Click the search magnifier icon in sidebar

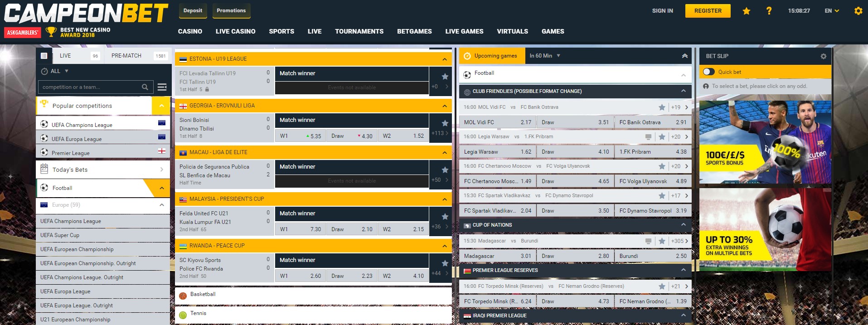(x=145, y=87)
